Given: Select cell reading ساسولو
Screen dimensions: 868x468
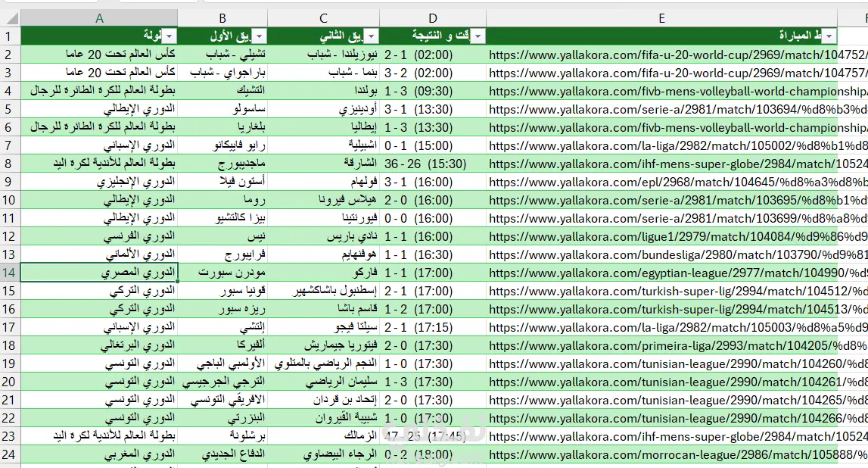Looking at the screenshot, I should (x=222, y=109).
